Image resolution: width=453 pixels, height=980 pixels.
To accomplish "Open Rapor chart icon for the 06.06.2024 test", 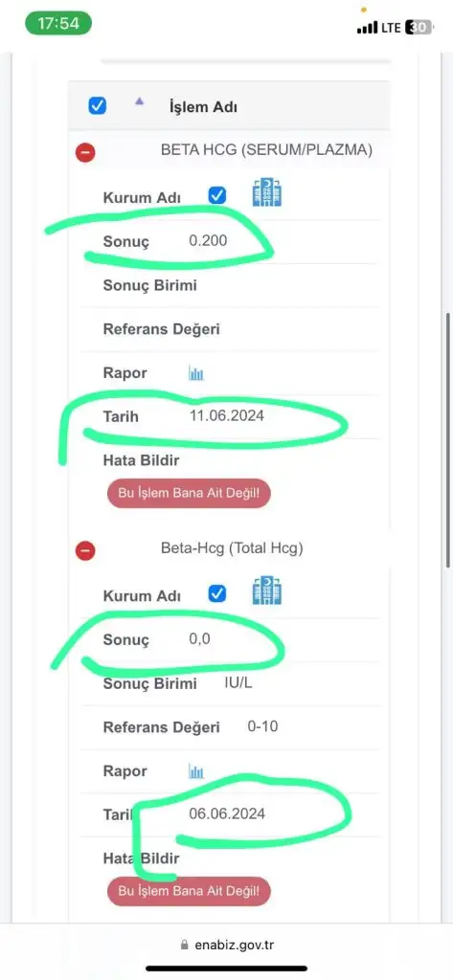I will [x=196, y=772].
